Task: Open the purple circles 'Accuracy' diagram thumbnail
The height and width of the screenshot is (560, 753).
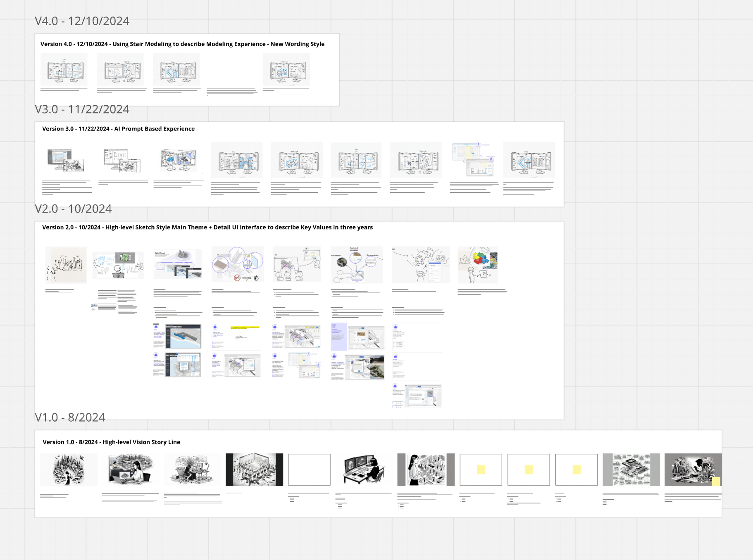Action: click(x=238, y=264)
